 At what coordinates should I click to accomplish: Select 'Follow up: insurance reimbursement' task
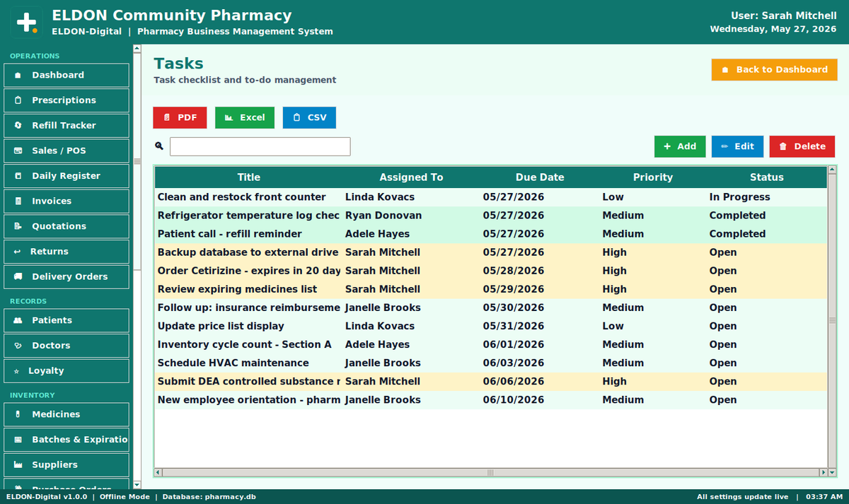coord(491,307)
